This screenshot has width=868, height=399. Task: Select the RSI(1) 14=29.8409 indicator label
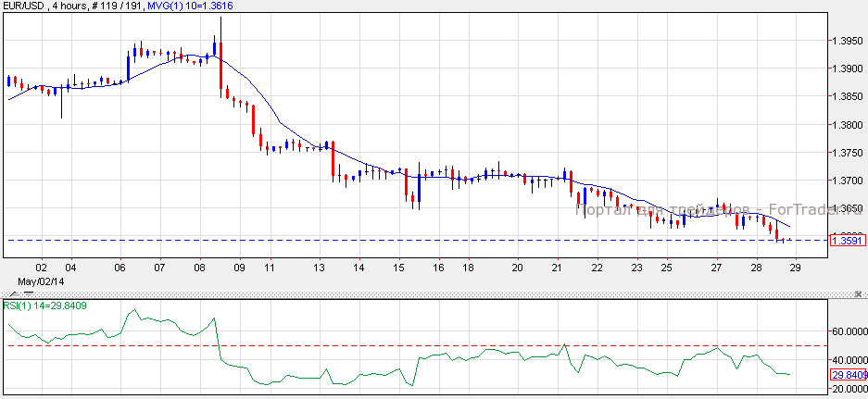[44, 305]
